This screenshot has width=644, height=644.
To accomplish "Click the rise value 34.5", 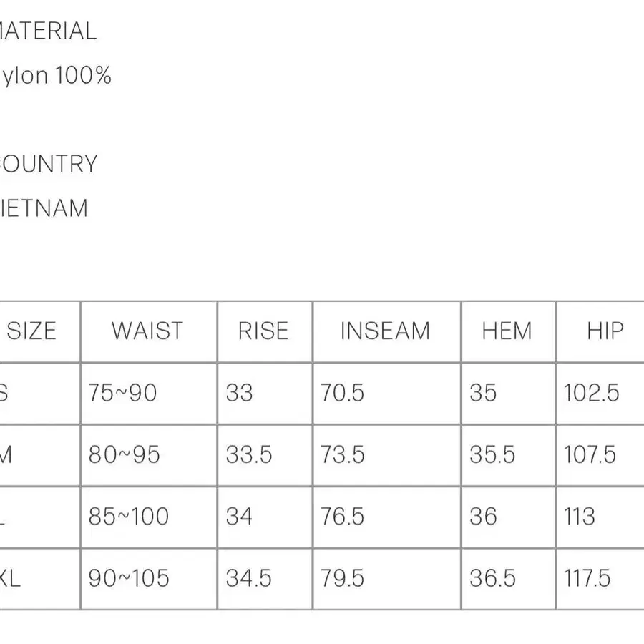I will (x=249, y=578).
